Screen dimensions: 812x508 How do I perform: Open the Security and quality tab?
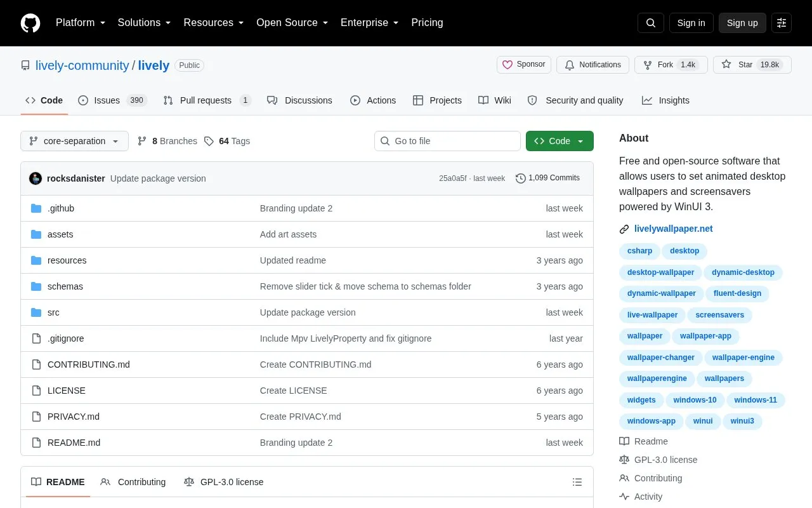[575, 100]
